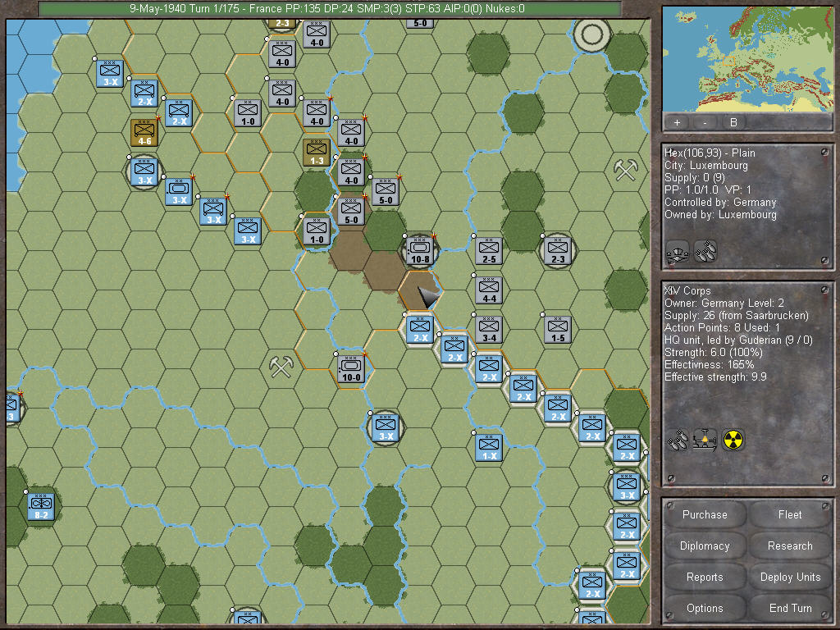
Task: Click the oil rig icon in unit panel
Action: 705,440
